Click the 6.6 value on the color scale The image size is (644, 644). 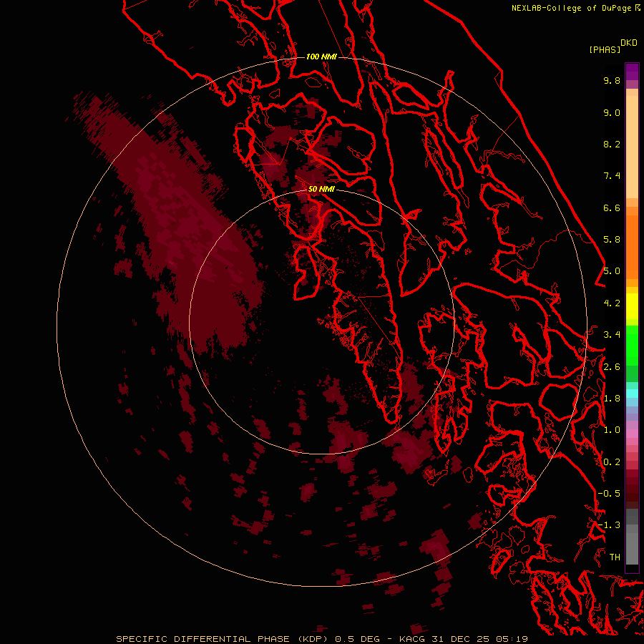coord(612,208)
